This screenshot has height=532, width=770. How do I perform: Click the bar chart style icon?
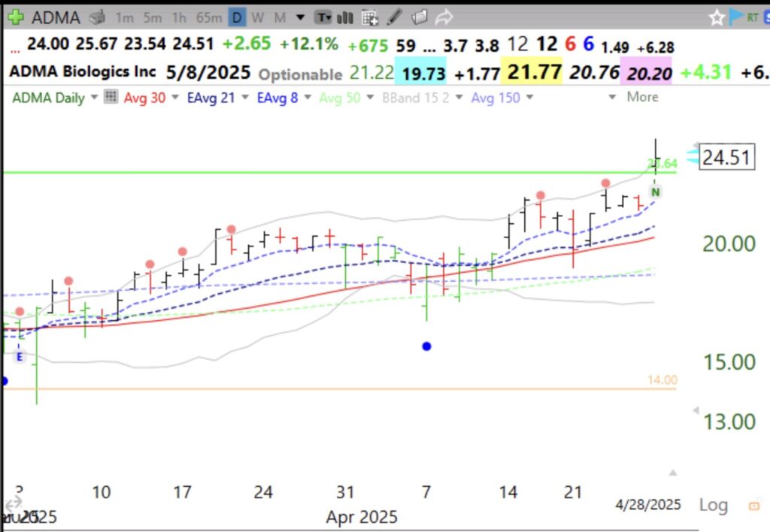coord(345,18)
